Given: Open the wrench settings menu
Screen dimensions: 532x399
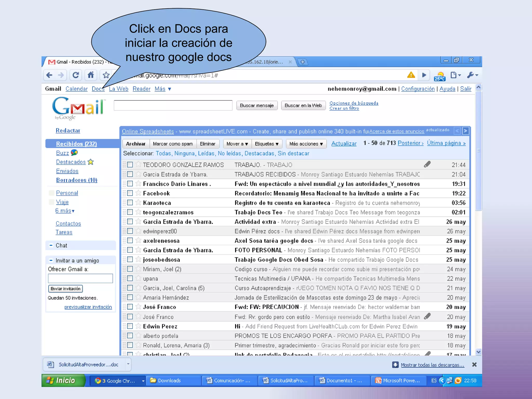Looking at the screenshot, I should [473, 75].
